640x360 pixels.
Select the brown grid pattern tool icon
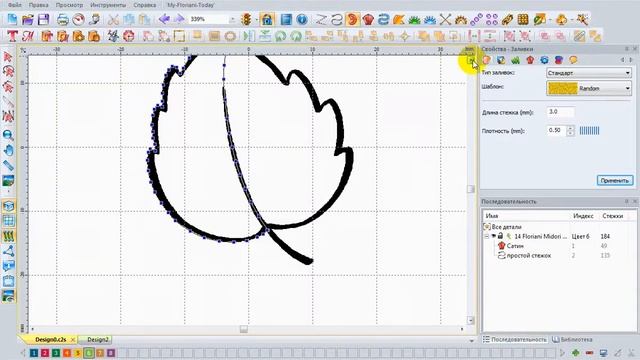[523, 19]
